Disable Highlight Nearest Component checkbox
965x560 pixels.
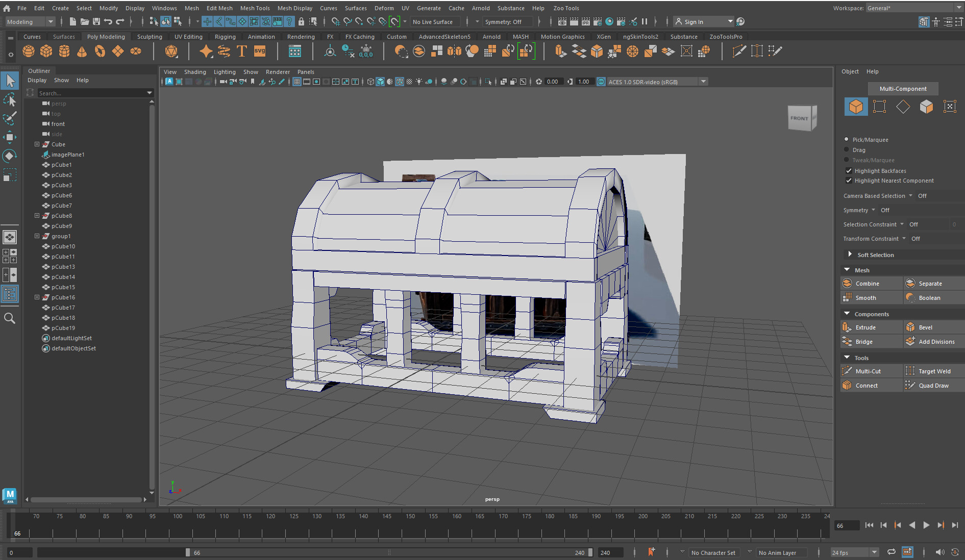(x=849, y=181)
